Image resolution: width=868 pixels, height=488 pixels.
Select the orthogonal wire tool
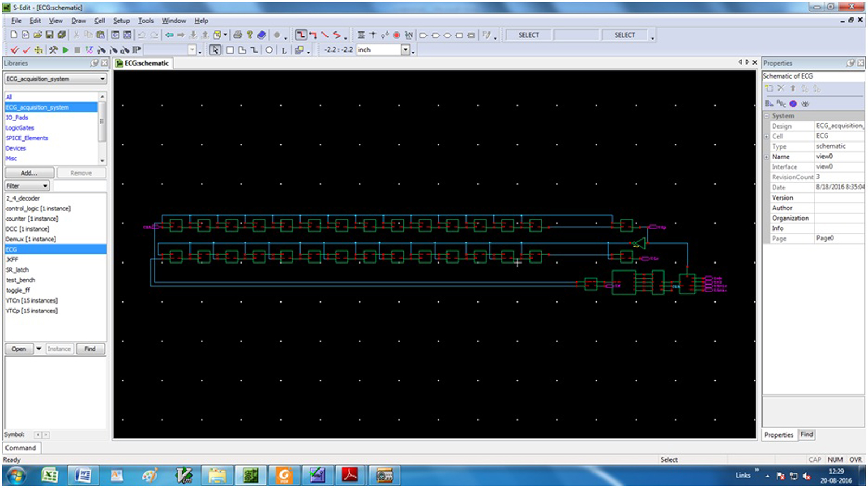(x=301, y=35)
